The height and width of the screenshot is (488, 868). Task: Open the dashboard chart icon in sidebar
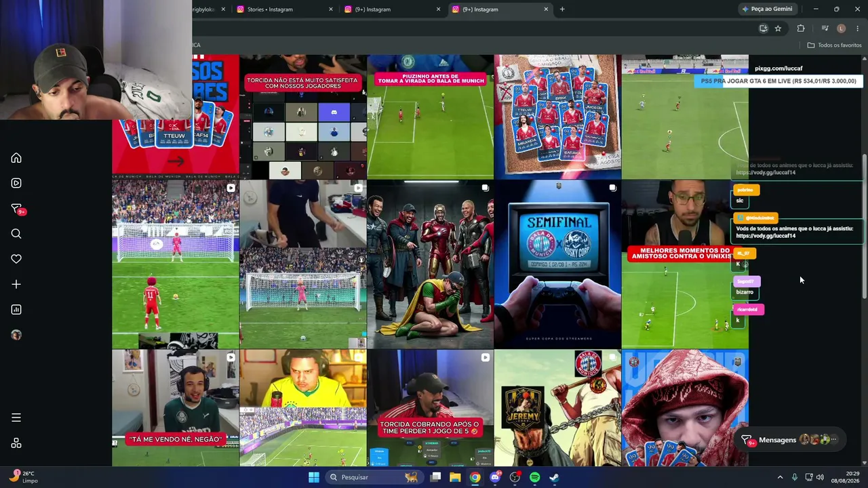tap(16, 310)
